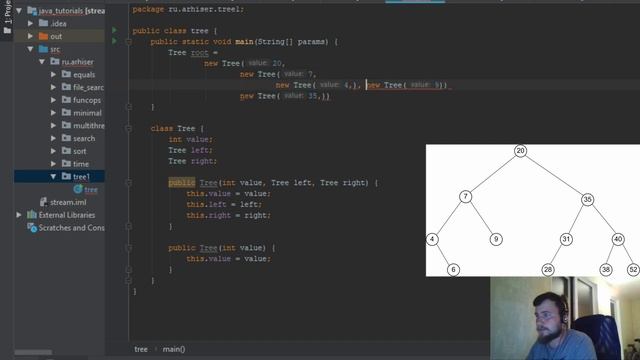Collapse the ru.arhiser package

42,62
